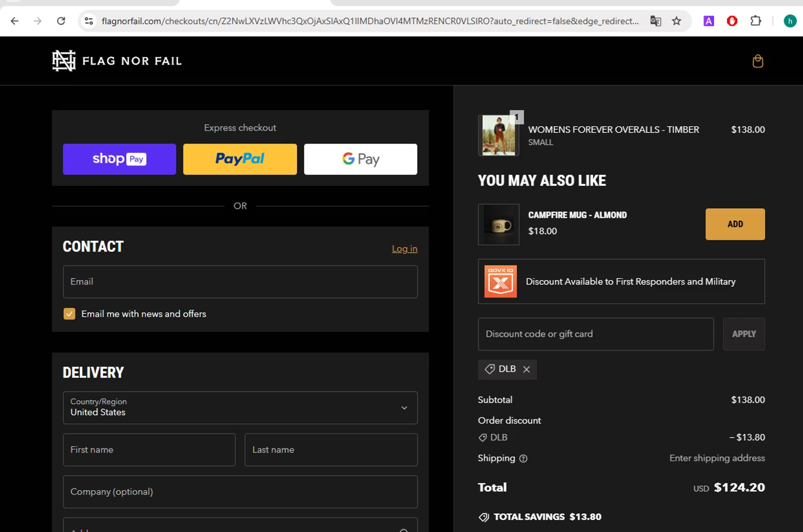
Task: Click the Company (optional) field
Action: point(240,492)
